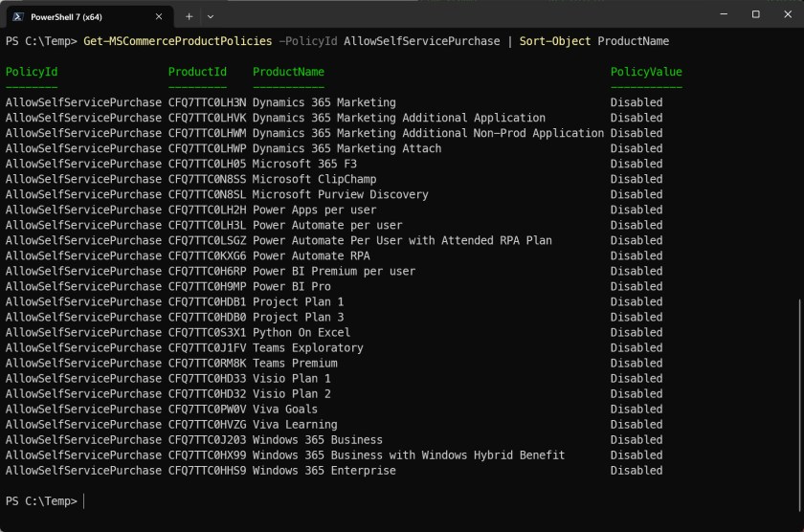Close the terminal window
The image size is (804, 532).
pos(788,14)
